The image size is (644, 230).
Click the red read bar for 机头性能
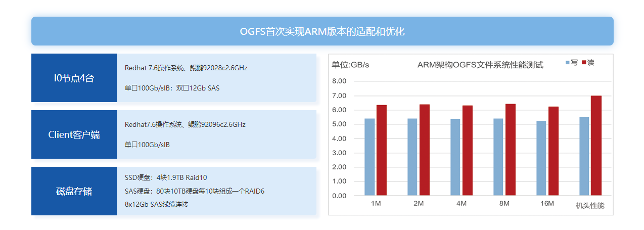(x=596, y=146)
